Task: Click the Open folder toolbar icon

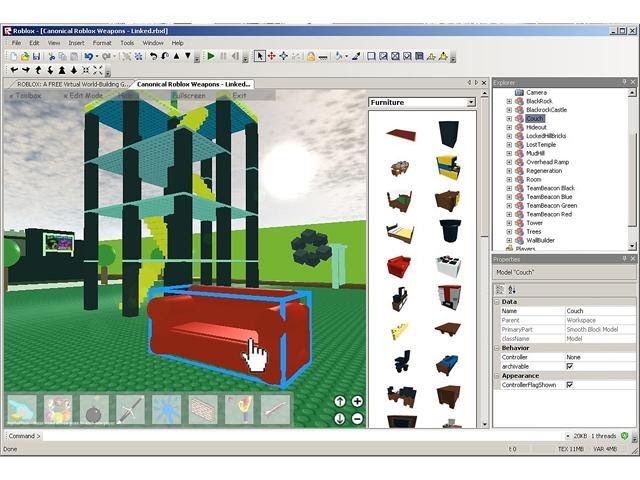Action: coord(25,56)
